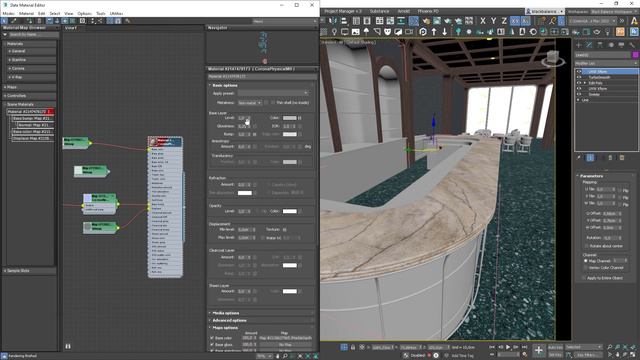Click Base color map button in Maps options

tap(285, 338)
